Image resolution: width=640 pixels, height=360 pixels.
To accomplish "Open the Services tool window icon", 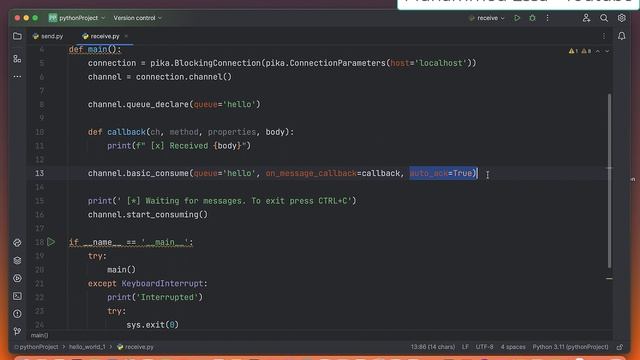I will [x=17, y=278].
